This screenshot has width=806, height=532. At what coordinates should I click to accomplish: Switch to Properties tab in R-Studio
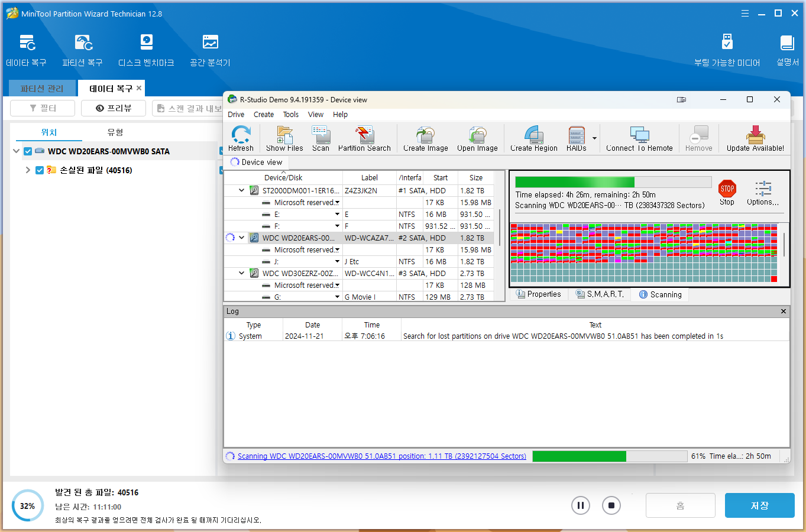click(x=539, y=294)
